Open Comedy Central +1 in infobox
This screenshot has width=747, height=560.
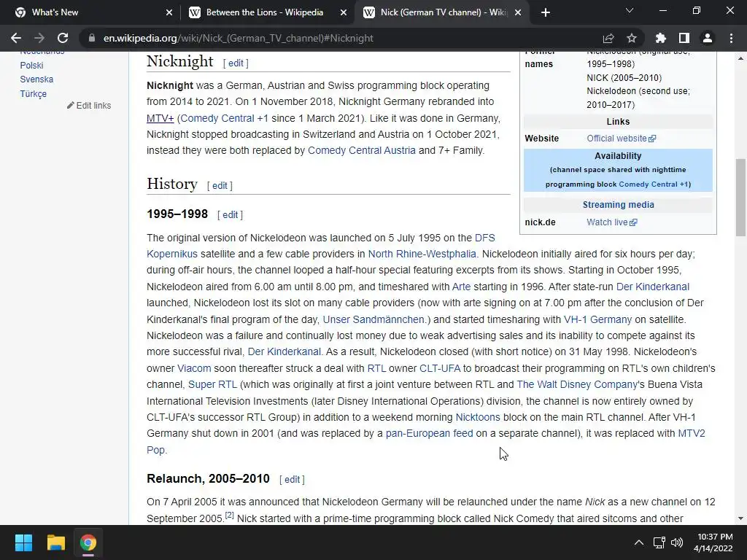click(653, 184)
